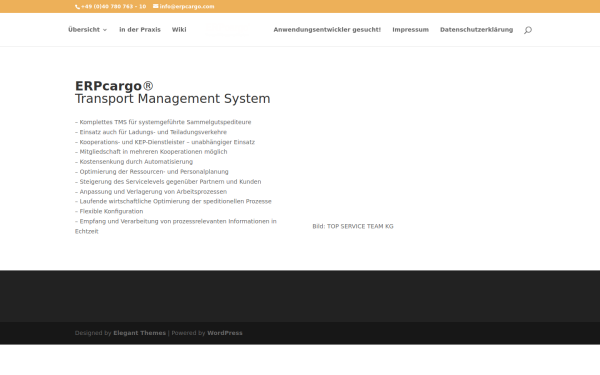Viewport: 600px width, 375px height.
Task: Click the line Laufende wirtschaftliche Optimierung
Action: (173, 201)
